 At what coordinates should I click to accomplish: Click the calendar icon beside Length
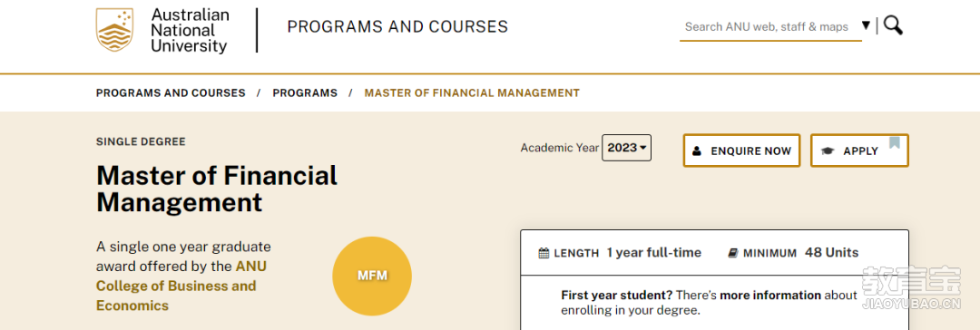pos(544,253)
